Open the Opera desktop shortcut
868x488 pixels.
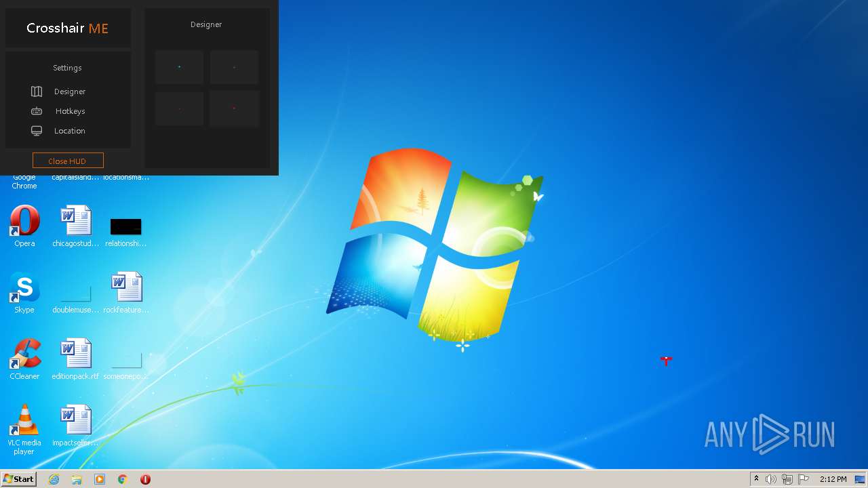click(x=24, y=226)
